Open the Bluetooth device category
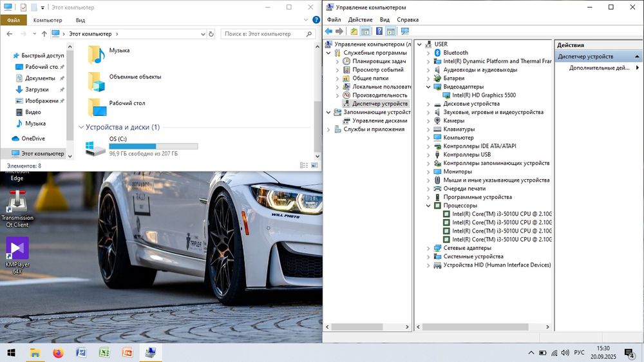 (455, 53)
